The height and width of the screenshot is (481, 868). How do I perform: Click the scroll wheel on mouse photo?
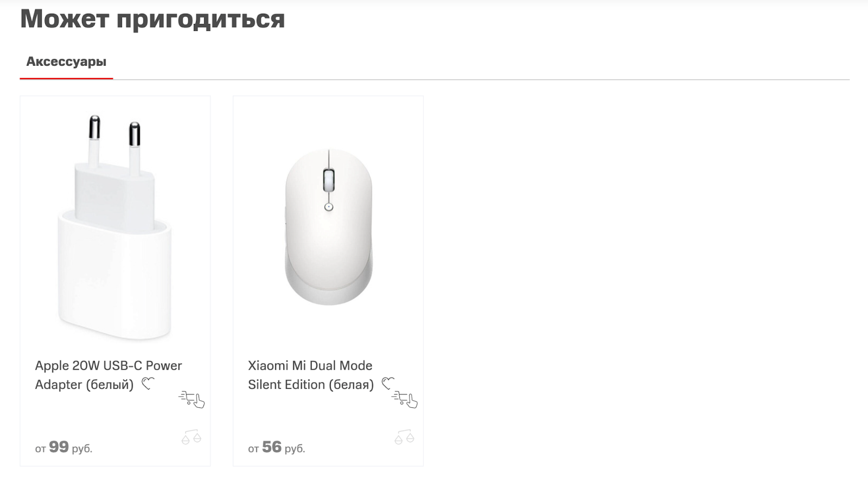[x=328, y=180]
